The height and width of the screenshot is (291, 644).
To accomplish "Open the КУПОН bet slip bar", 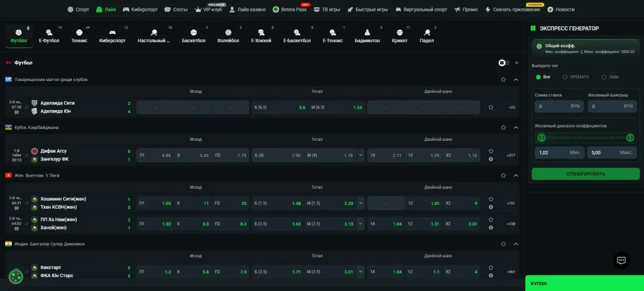I will pyautogui.click(x=584, y=283).
